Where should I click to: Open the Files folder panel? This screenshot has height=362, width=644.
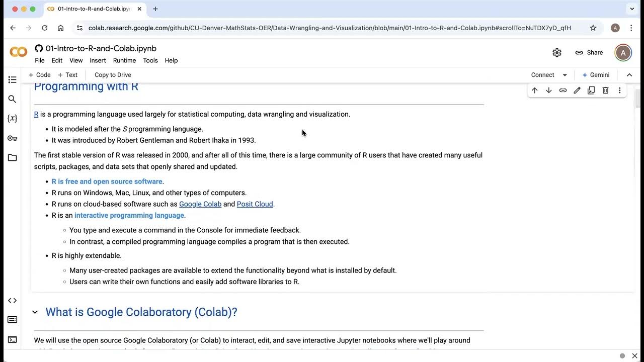click(x=13, y=158)
